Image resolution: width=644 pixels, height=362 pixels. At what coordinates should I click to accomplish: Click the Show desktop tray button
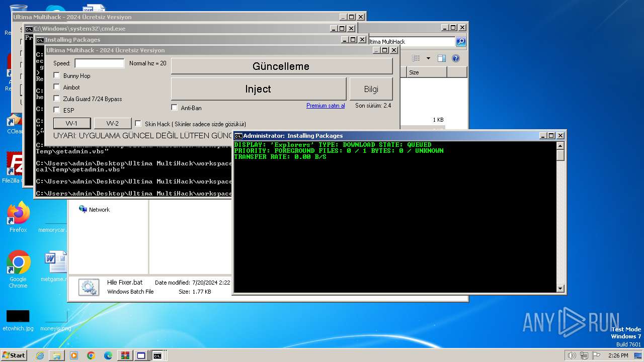click(x=638, y=355)
